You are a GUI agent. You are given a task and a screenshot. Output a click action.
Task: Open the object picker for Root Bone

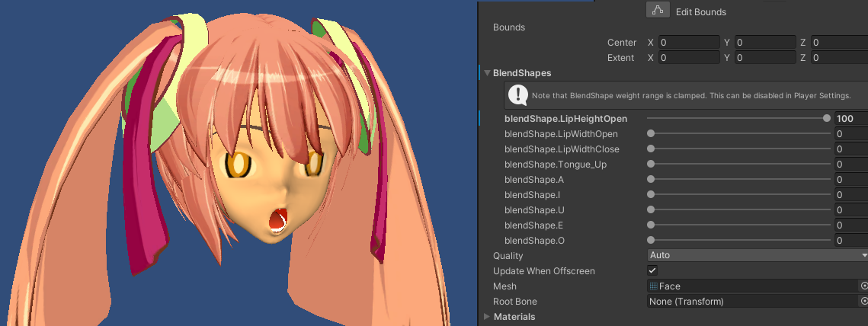tap(863, 302)
